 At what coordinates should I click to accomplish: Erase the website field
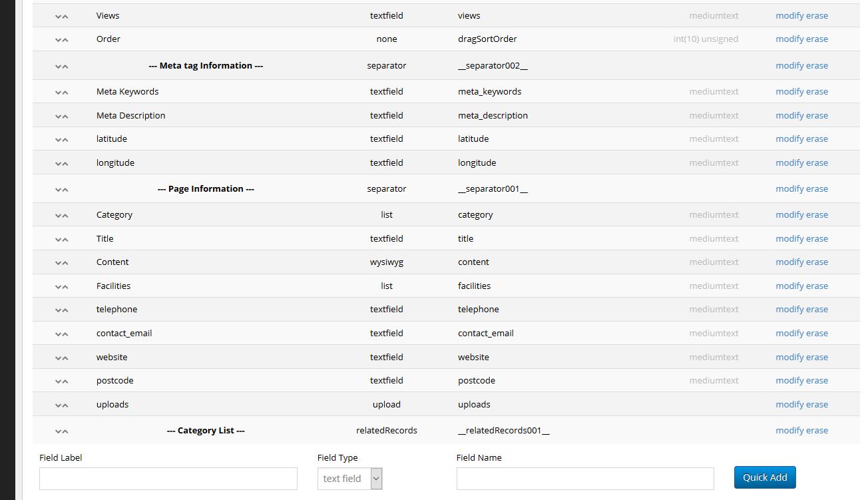[x=817, y=357]
